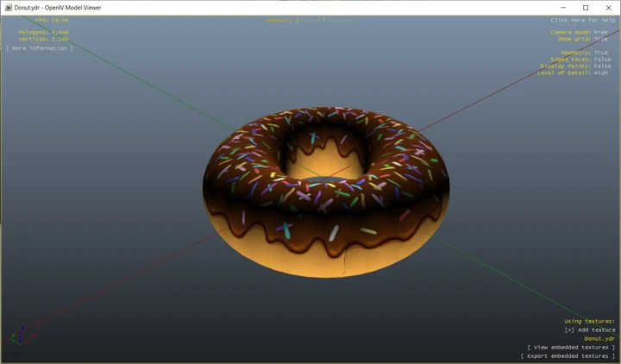This screenshot has width=621, height=364.
Task: Open View embedded textures
Action: [x=571, y=348]
